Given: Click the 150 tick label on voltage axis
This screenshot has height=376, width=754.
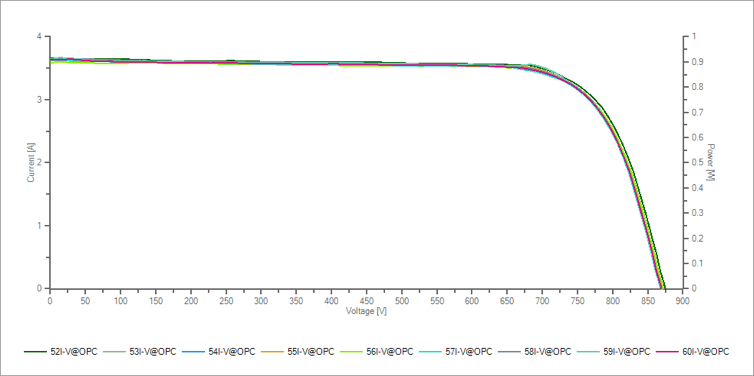Looking at the screenshot, I should [x=155, y=301].
